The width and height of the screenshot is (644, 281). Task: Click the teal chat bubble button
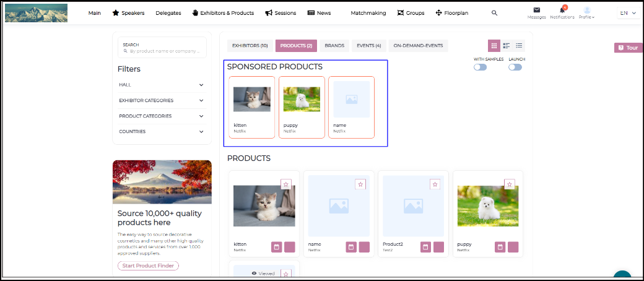[x=623, y=275]
